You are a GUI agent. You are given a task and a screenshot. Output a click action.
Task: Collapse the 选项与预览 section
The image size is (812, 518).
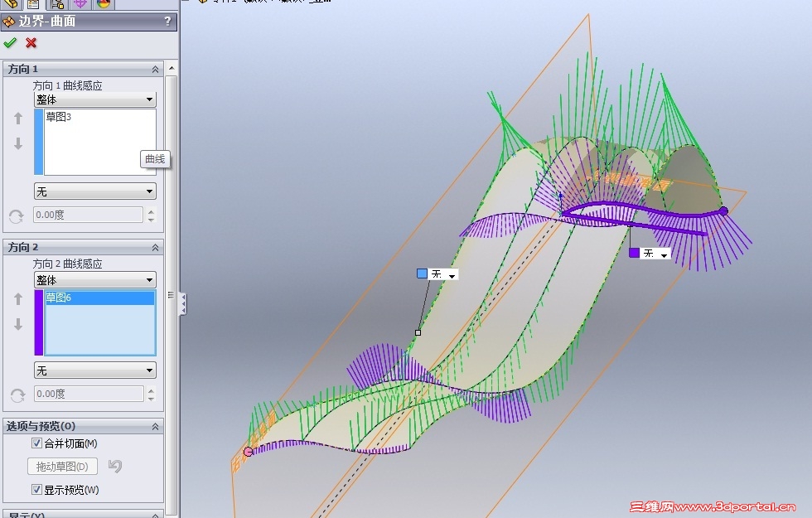pos(155,426)
